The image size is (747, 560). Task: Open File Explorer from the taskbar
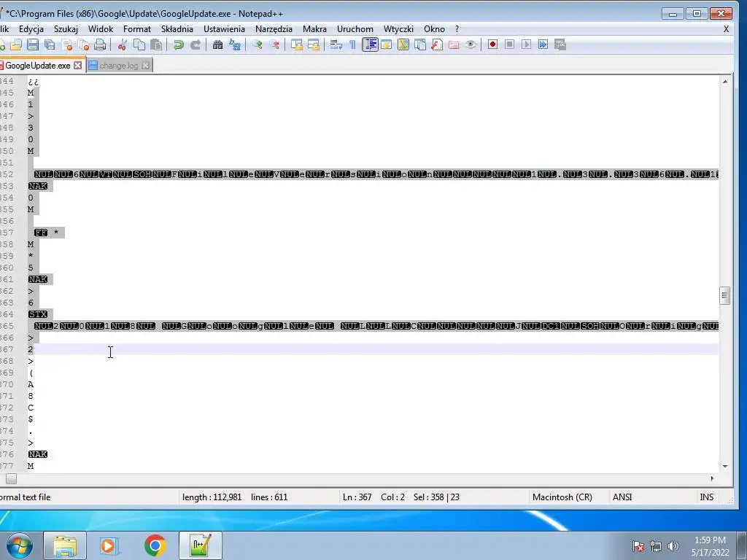point(65,545)
